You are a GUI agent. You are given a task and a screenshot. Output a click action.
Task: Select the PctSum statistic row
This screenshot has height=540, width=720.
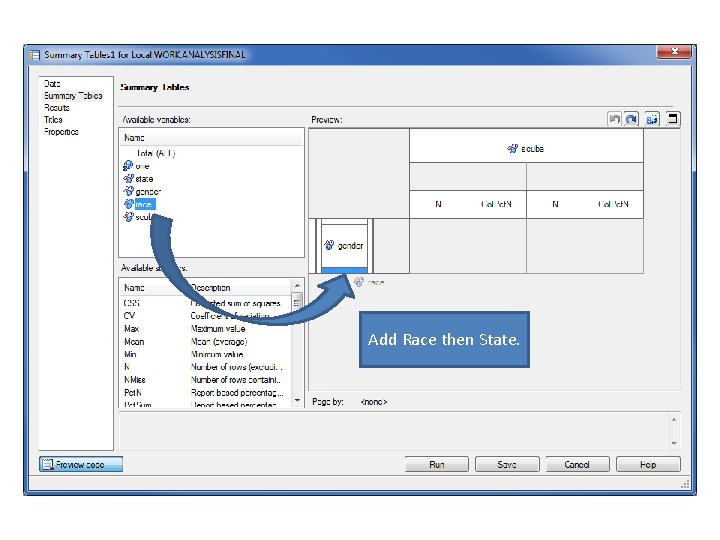[x=205, y=404]
